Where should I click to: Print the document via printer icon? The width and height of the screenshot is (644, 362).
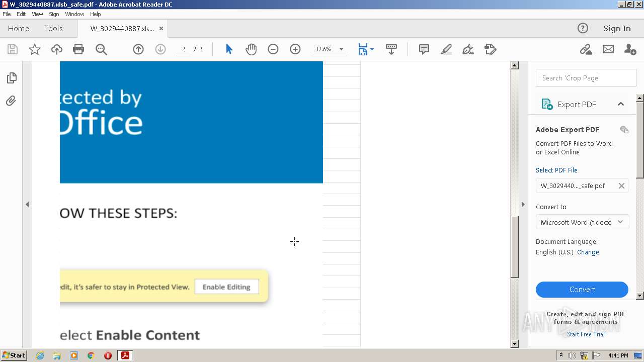point(78,49)
